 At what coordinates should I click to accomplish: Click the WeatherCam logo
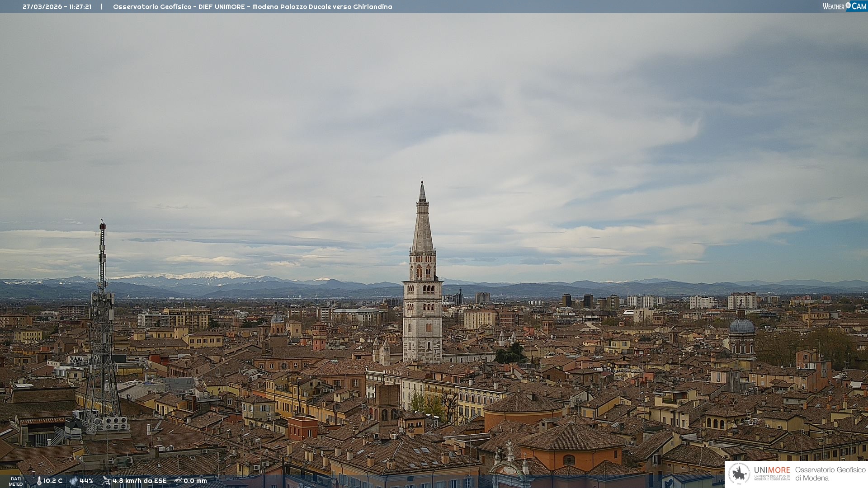[x=844, y=6]
